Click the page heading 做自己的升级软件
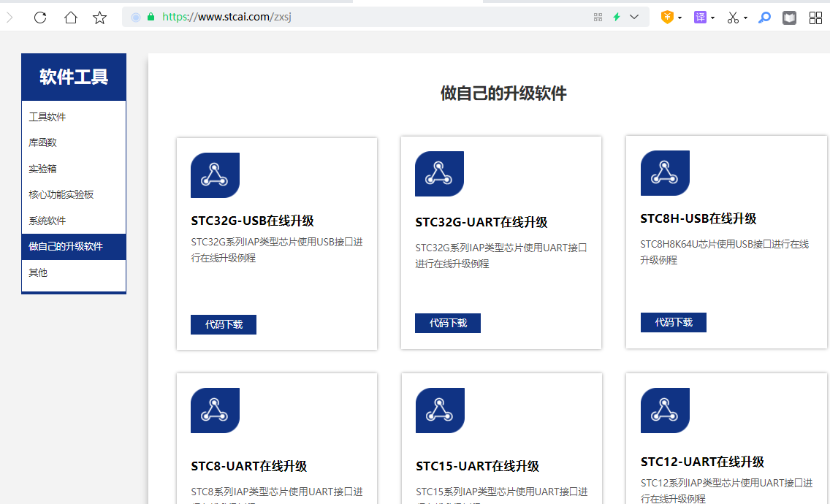Image resolution: width=830 pixels, height=504 pixels. coord(503,93)
